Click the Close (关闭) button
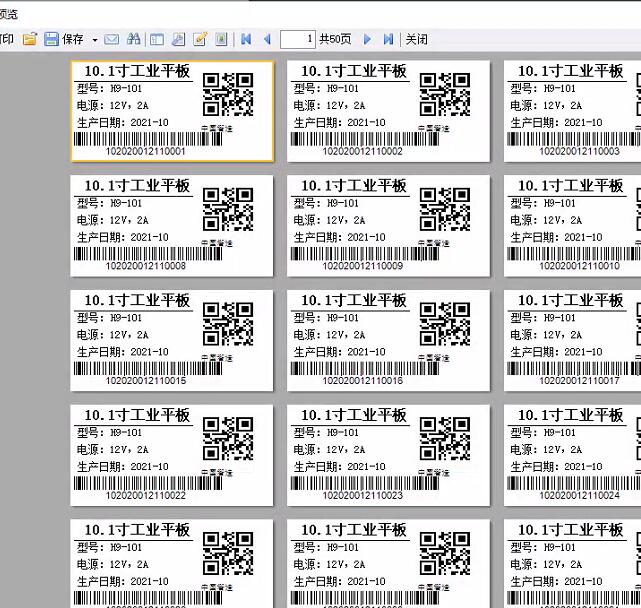Image resolution: width=641 pixels, height=608 pixels. 417,39
